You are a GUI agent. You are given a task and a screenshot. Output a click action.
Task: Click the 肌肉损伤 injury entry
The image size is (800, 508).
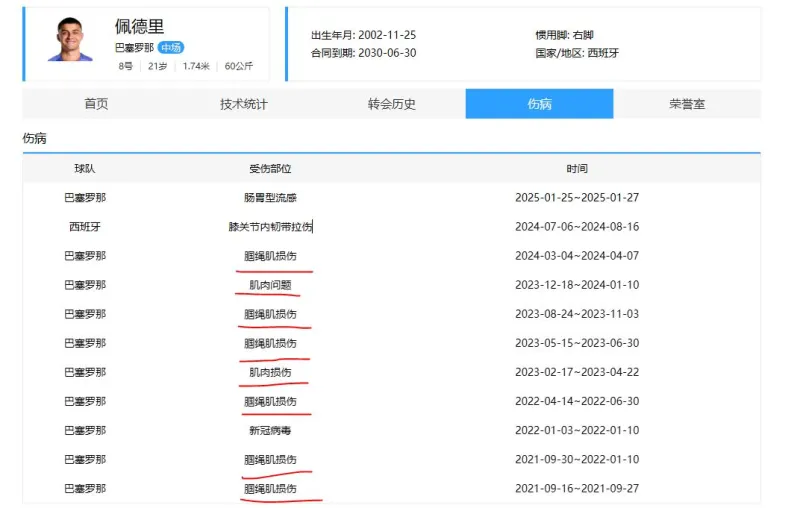[270, 373]
